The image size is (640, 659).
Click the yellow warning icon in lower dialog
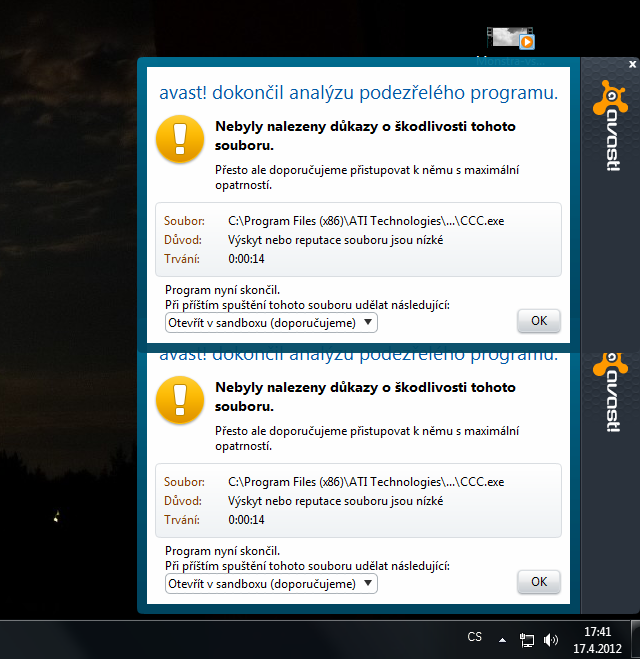coord(180,400)
